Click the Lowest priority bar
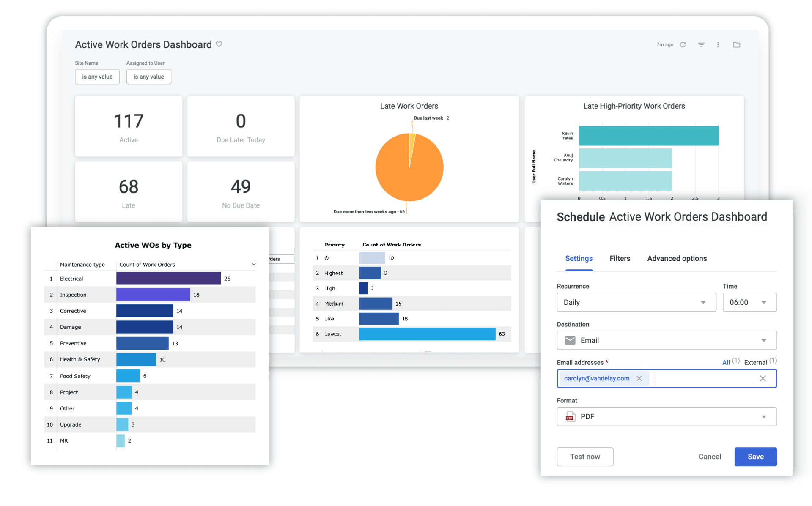Screen dimensions: 812x506 [x=427, y=334]
